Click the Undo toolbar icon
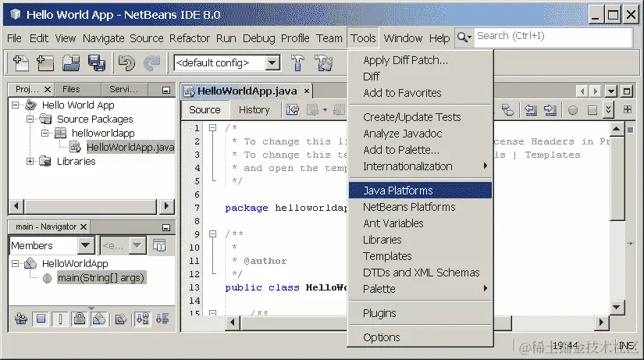The height and width of the screenshot is (360, 644). point(126,63)
